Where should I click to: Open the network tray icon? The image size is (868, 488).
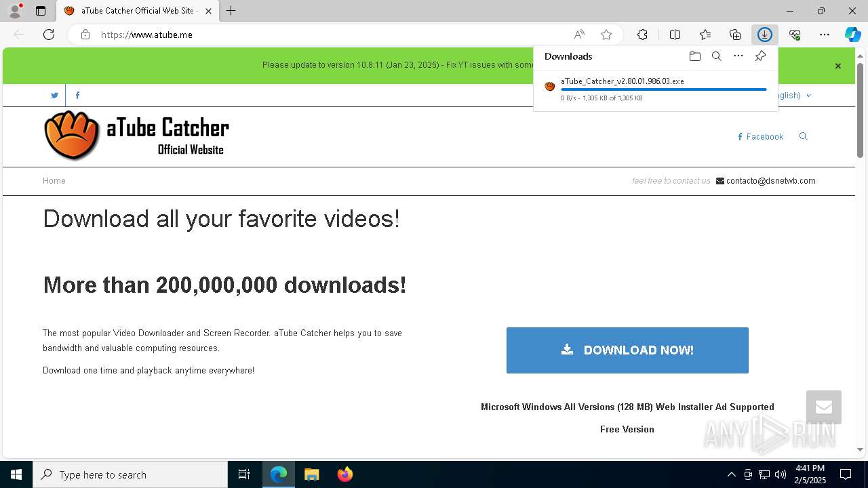(x=764, y=474)
